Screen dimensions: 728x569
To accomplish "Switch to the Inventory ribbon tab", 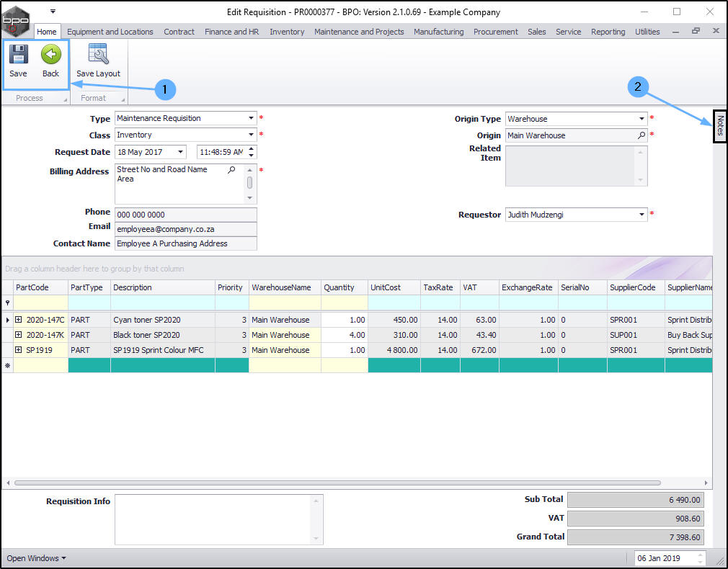I will point(287,32).
